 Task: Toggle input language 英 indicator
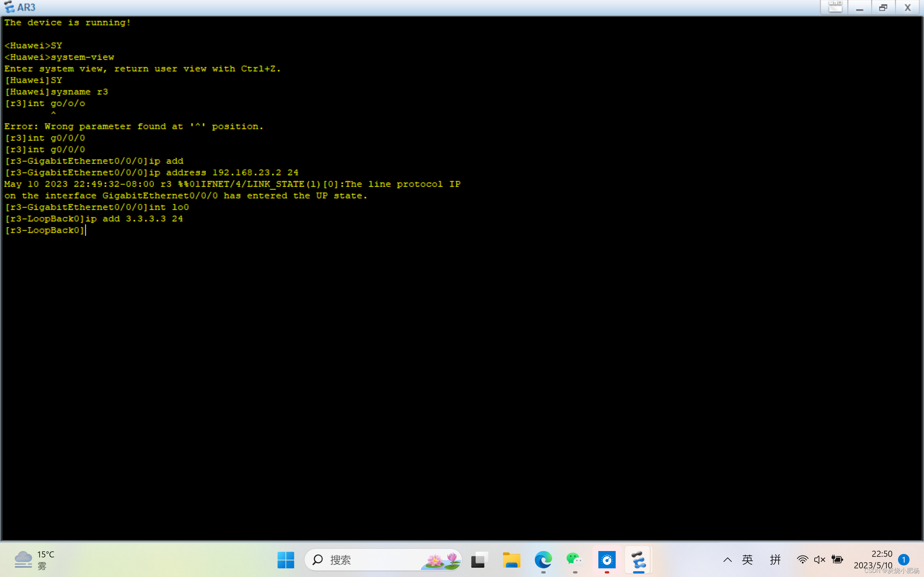tap(747, 559)
